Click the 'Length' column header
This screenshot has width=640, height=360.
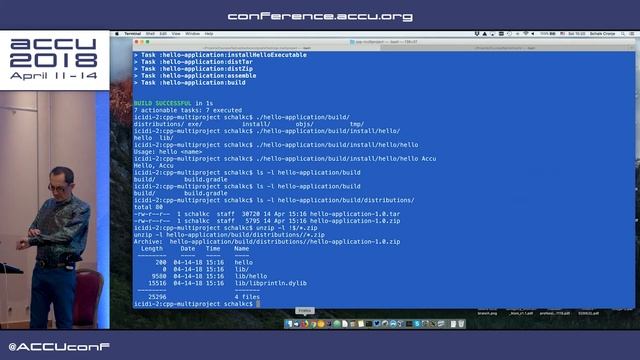click(152, 249)
